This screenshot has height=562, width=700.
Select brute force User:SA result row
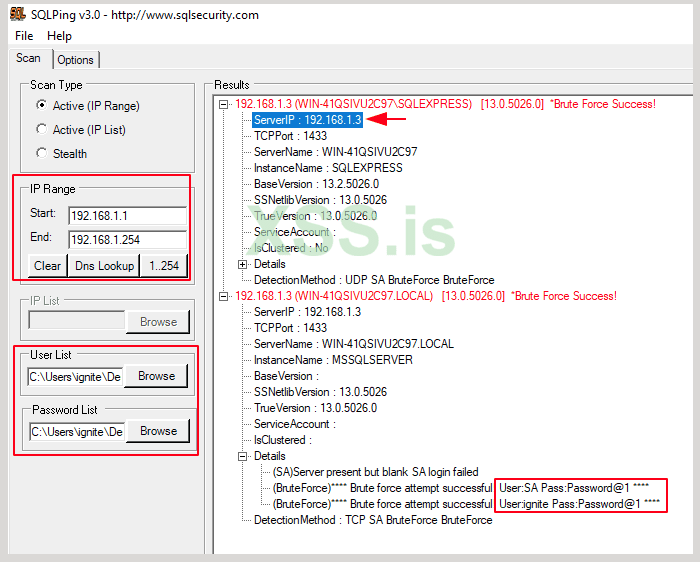461,488
